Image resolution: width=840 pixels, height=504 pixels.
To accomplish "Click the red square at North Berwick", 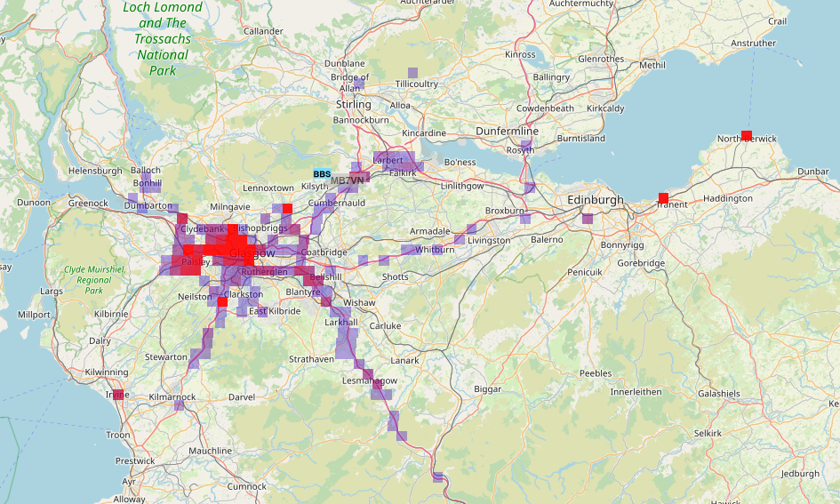I will pos(747,136).
